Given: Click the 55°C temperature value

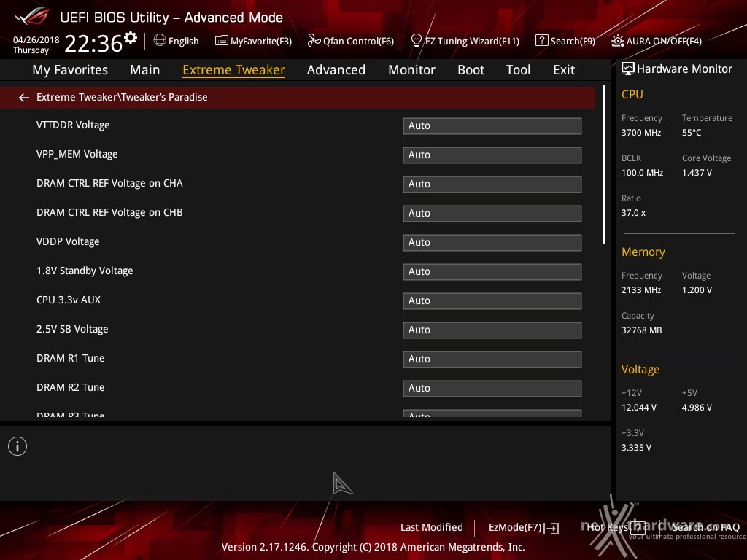Looking at the screenshot, I should [692, 133].
